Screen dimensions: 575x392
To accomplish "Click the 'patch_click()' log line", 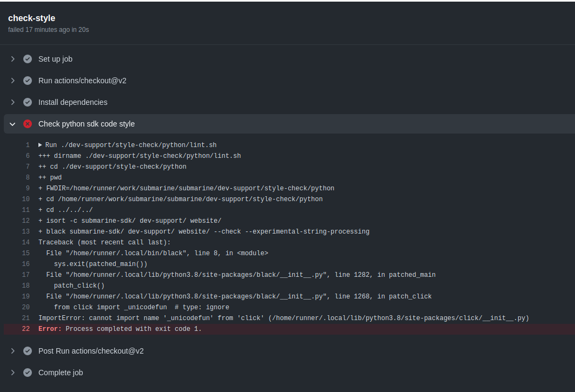I will click(x=79, y=285).
